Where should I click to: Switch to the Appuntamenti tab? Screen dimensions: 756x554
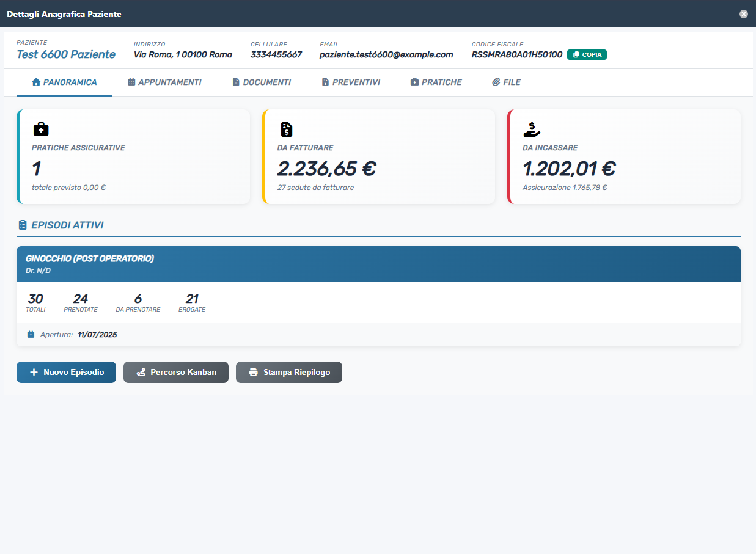tap(164, 82)
